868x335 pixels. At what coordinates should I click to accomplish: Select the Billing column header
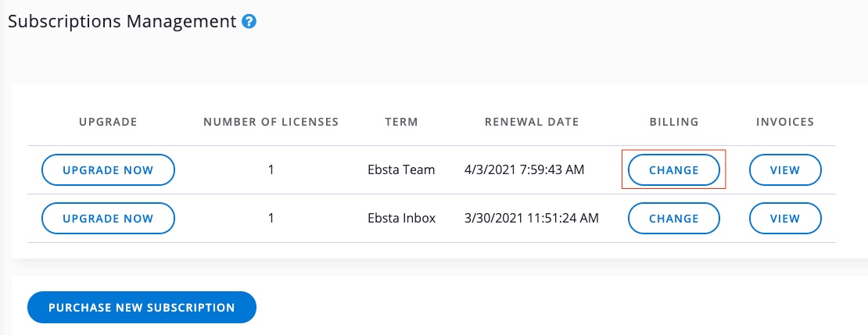tap(673, 122)
